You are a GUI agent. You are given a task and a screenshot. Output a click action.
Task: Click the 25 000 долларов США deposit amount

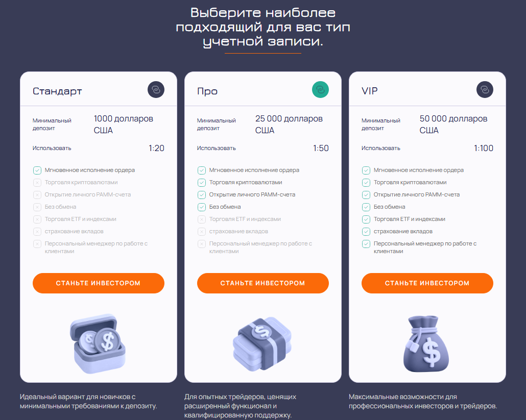(x=289, y=124)
